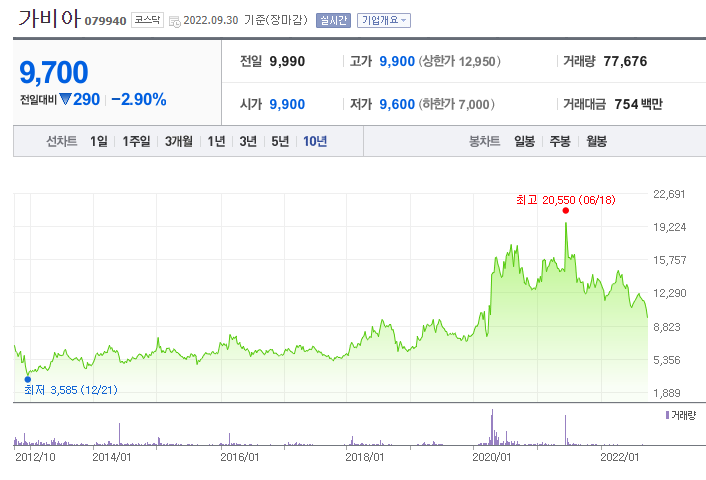Click the 거래대금 value 754 백만

point(638,104)
